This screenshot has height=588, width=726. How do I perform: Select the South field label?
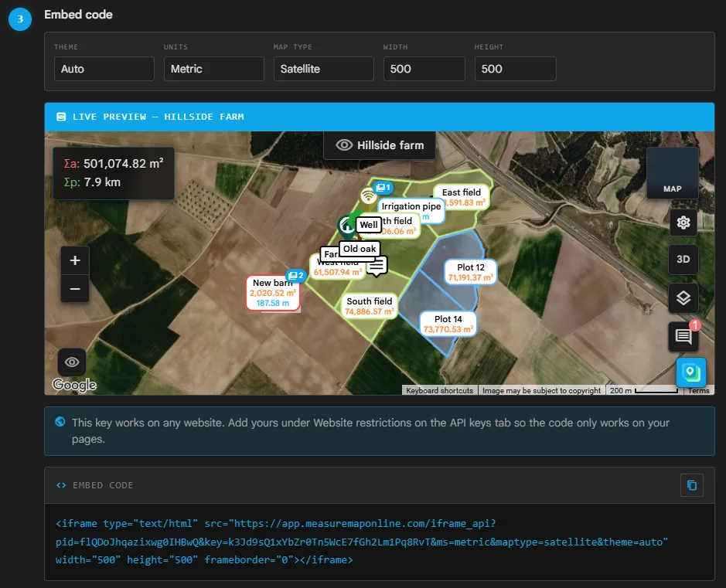click(370, 306)
